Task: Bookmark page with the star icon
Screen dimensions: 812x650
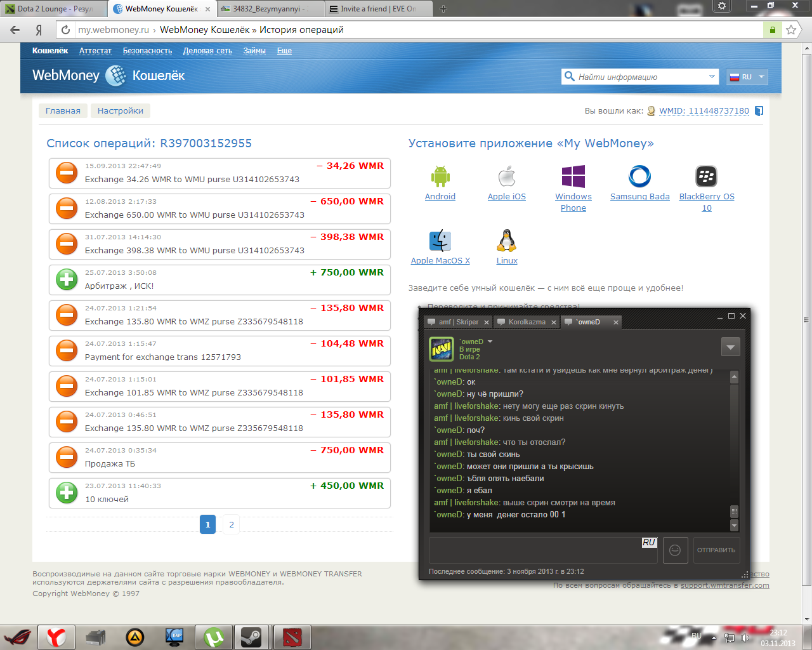Action: point(790,30)
